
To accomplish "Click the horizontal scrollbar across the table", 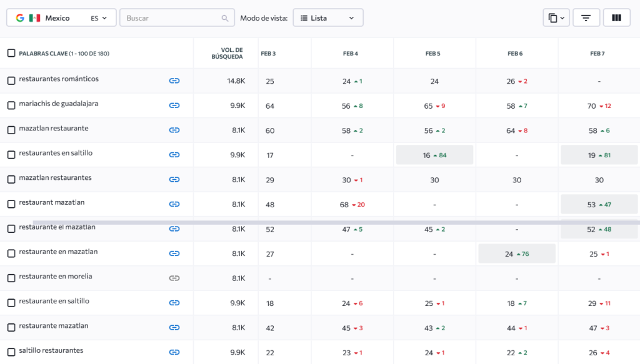I will pos(336,222).
